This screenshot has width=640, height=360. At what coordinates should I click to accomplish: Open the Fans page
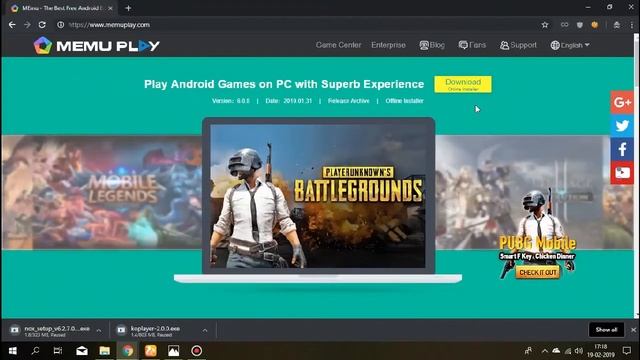[x=472, y=45]
